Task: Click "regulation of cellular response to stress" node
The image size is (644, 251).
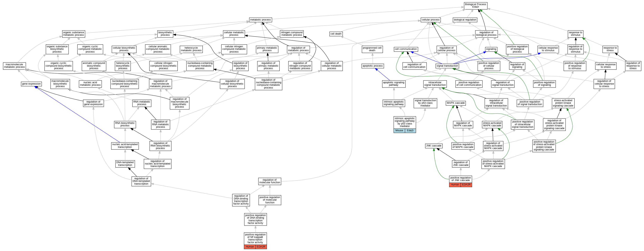Action: [x=604, y=84]
